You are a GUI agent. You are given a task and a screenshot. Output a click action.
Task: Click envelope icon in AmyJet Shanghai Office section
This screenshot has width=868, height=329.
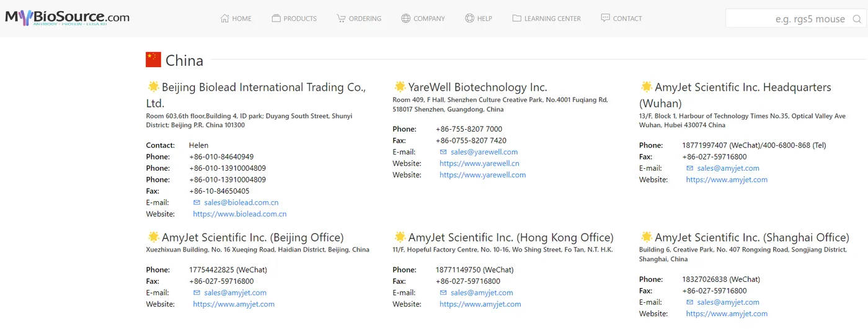[x=690, y=302]
